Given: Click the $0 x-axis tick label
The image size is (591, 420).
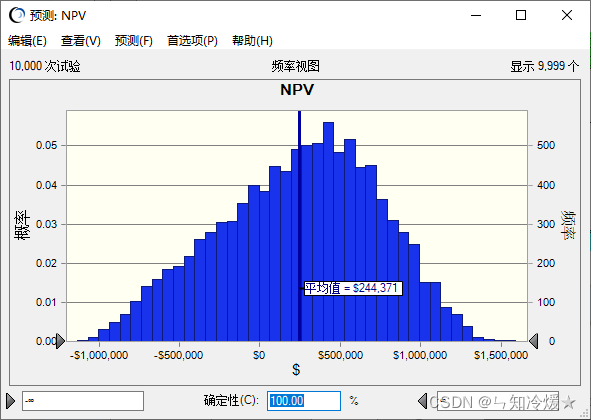Looking at the screenshot, I should 259,355.
